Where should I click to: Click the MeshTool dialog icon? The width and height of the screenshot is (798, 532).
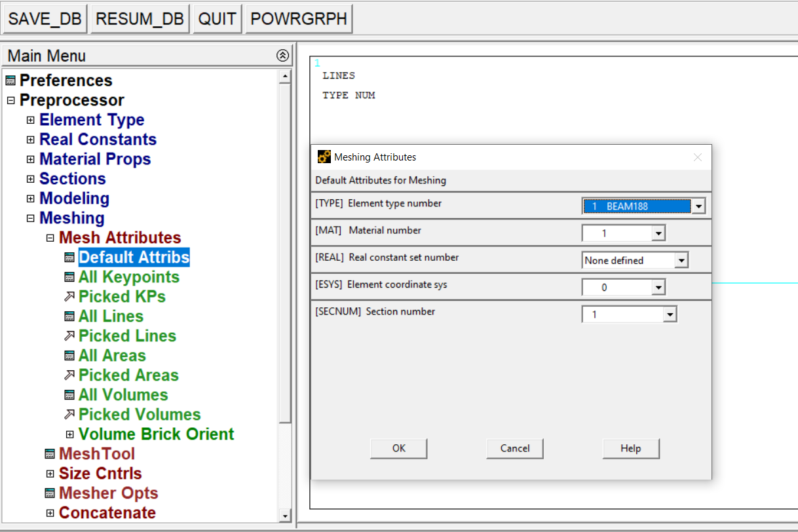(x=50, y=454)
